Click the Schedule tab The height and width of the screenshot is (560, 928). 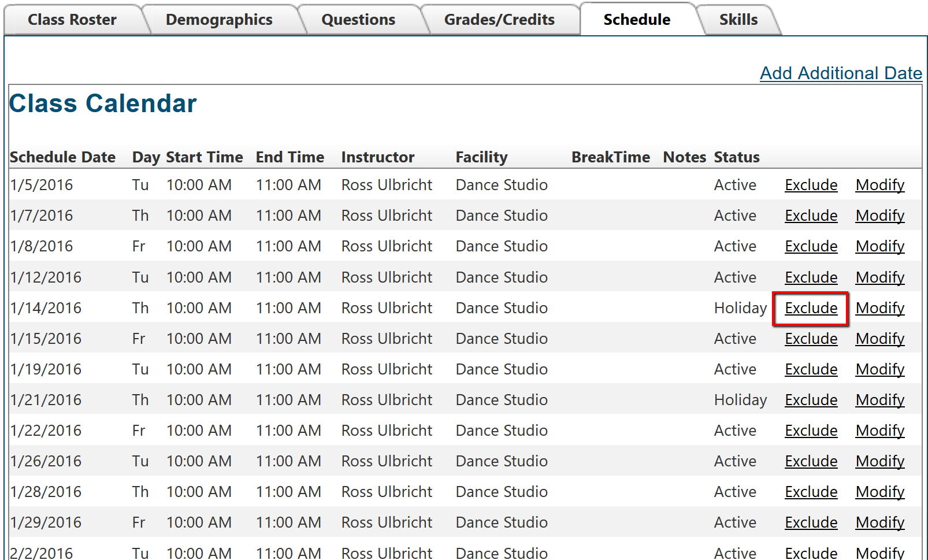(637, 20)
